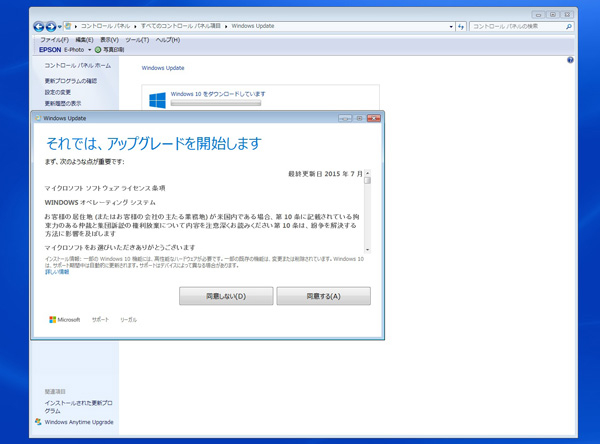600x444 pixels.
Task: Open the サポート link in dialog footer
Action: 100,320
